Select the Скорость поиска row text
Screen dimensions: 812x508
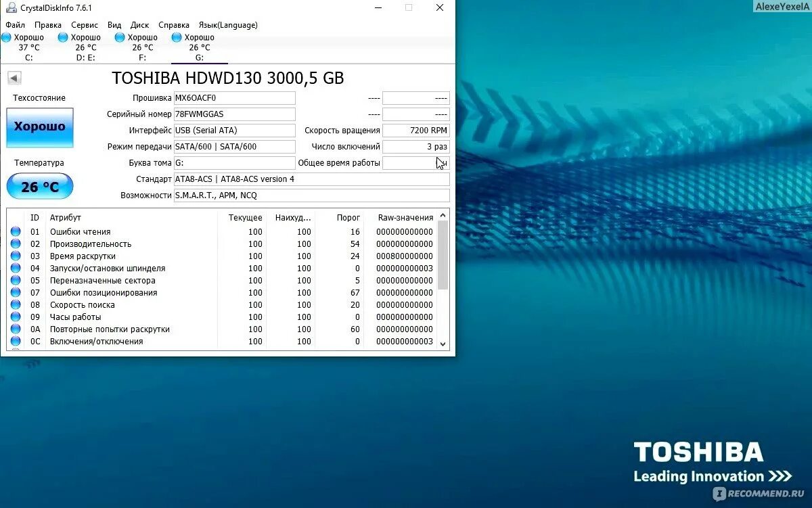[82, 305]
